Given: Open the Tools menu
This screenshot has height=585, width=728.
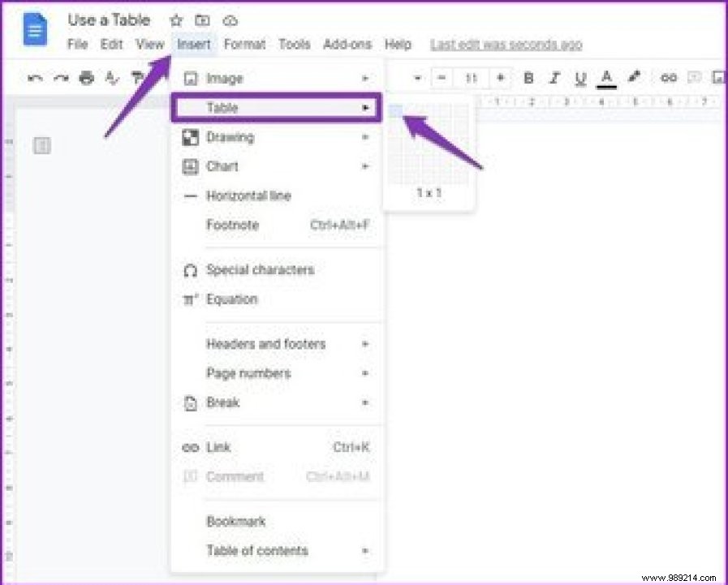Looking at the screenshot, I should click(294, 45).
